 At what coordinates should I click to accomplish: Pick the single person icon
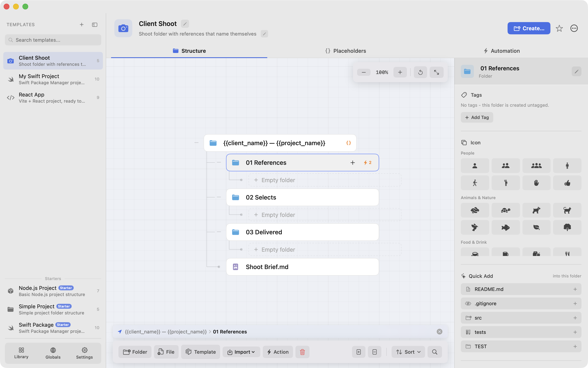point(475,166)
